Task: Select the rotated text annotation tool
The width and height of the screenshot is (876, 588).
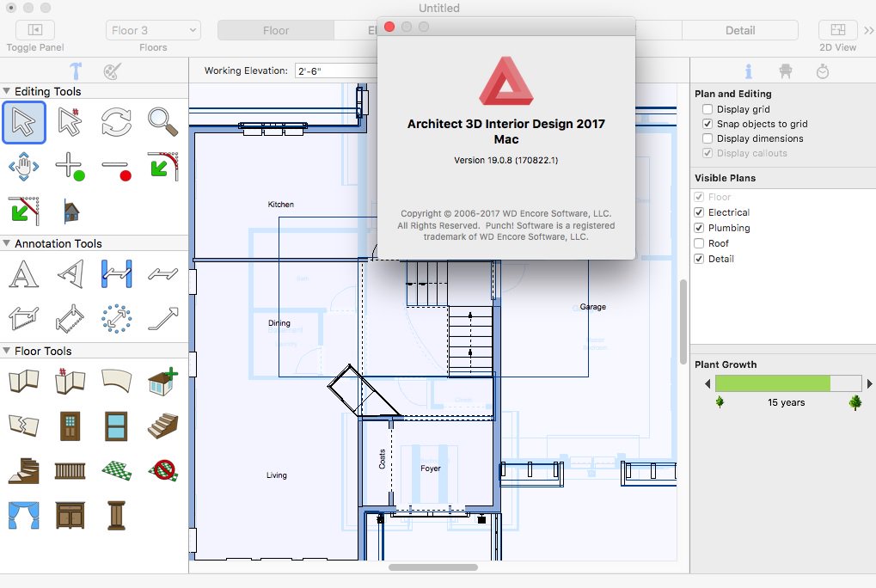Action: [x=71, y=273]
